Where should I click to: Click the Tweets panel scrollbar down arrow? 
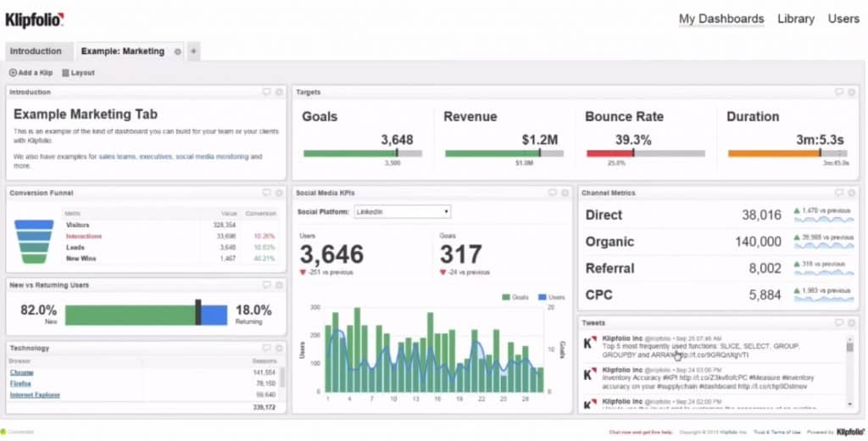click(851, 407)
